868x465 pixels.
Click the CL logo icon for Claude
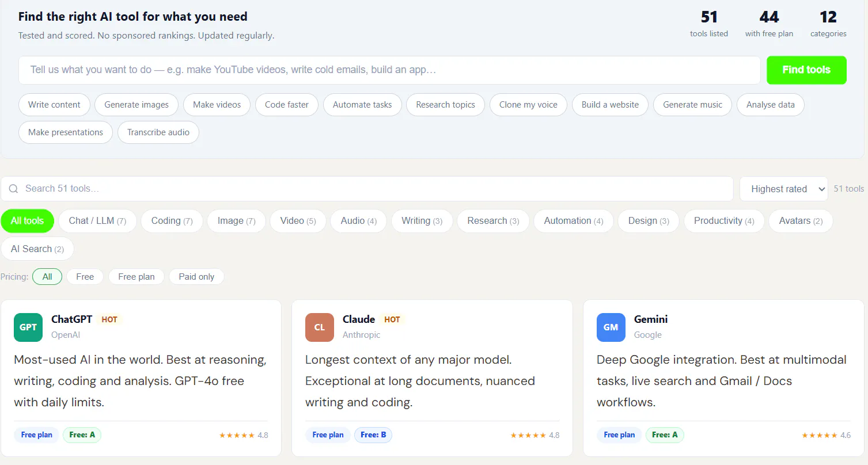320,327
